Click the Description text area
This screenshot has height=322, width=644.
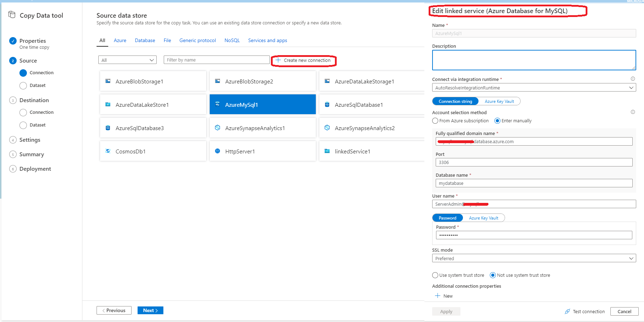point(534,60)
